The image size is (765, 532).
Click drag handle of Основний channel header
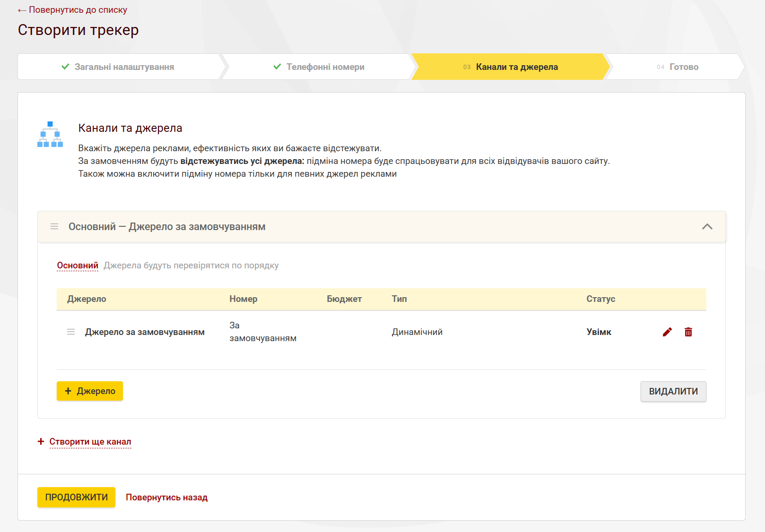pyautogui.click(x=54, y=227)
